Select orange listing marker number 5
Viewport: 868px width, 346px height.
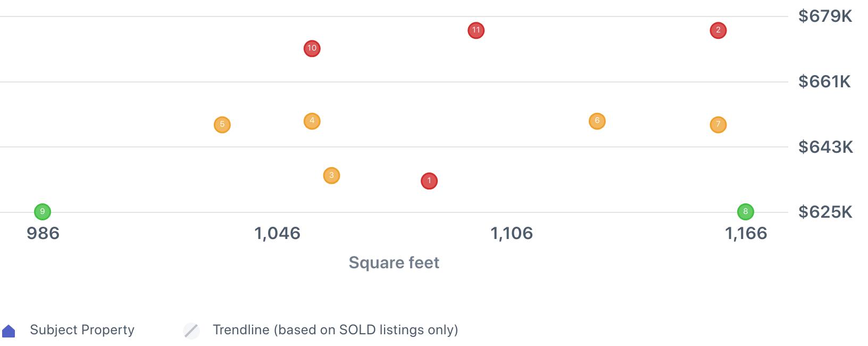pyautogui.click(x=222, y=125)
